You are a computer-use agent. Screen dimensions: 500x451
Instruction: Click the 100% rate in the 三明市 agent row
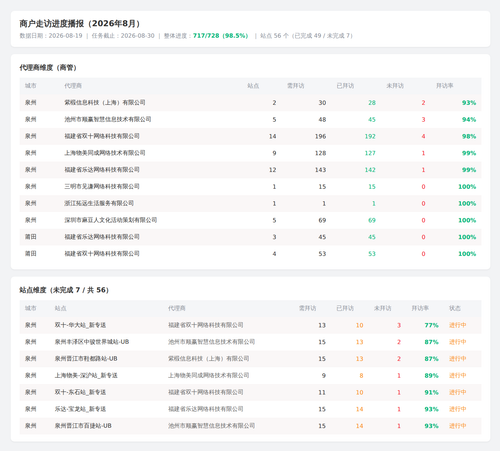coord(467,187)
